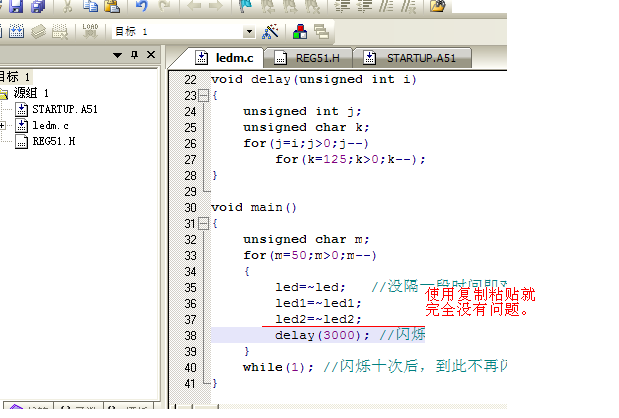Click code line 'led=~led;'

310,287
